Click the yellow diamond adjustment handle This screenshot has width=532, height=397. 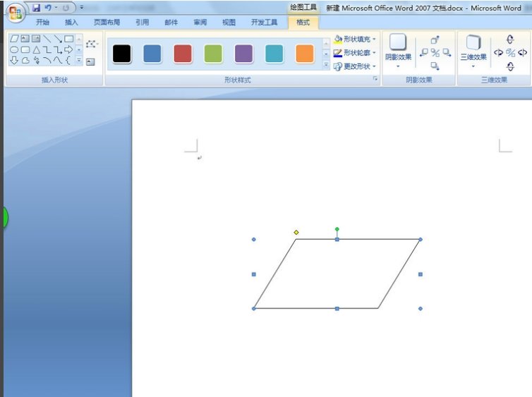(296, 232)
